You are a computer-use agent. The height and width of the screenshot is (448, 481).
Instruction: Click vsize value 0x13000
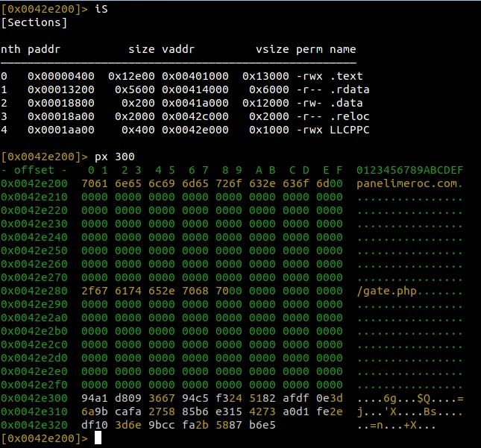tap(265, 76)
